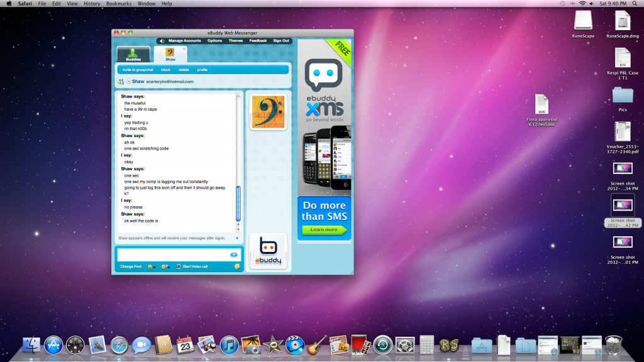Mute sounds with the eBuddy speaker icon
This screenshot has height=362, width=644.
pos(162,41)
